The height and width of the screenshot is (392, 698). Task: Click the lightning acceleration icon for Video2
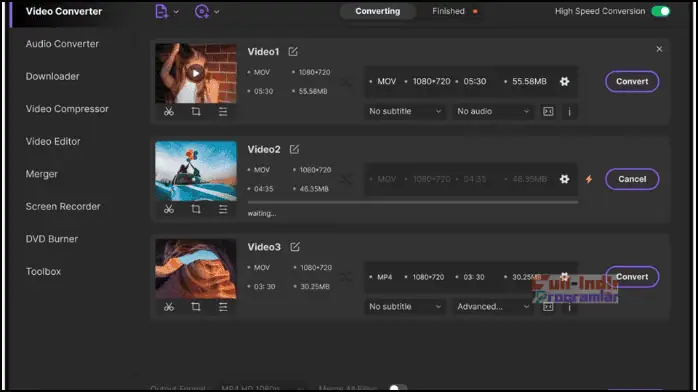589,179
